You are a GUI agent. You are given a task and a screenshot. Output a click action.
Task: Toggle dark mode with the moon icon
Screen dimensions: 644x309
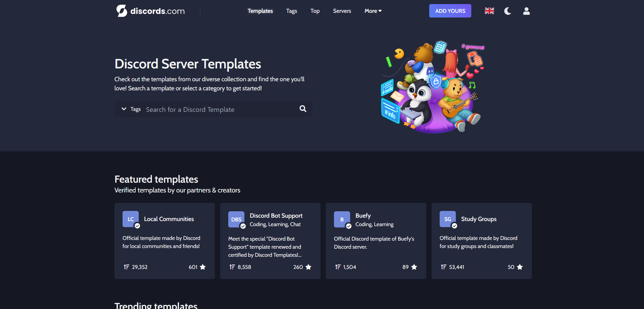click(508, 11)
